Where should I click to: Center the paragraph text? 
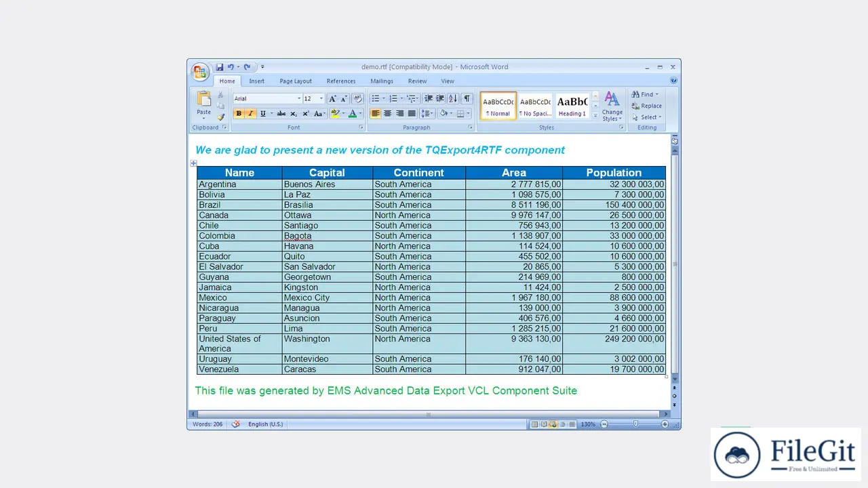(388, 114)
